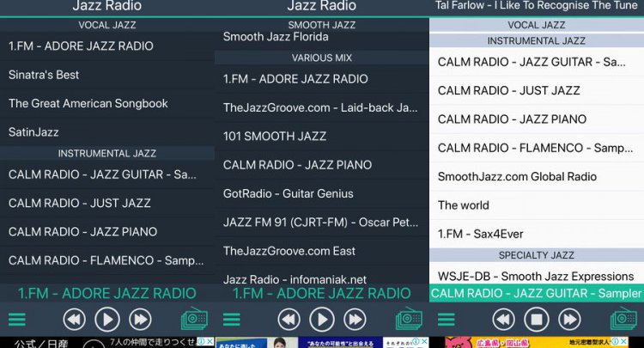Select the 101 SMOOTH JAZZ station
644x348 pixels.
(322, 137)
